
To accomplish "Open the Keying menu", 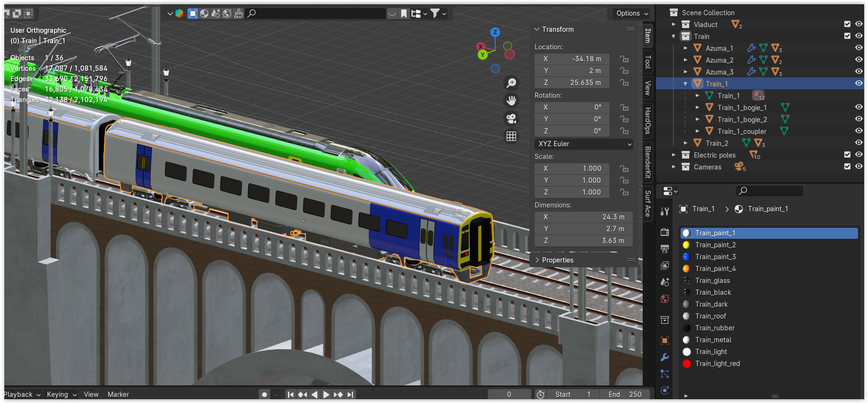I will pos(61,394).
